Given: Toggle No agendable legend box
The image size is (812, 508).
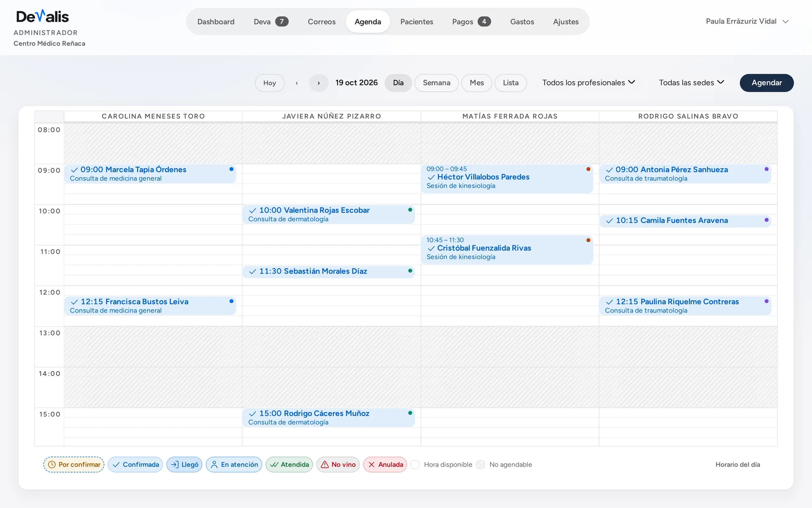Looking at the screenshot, I should point(480,465).
